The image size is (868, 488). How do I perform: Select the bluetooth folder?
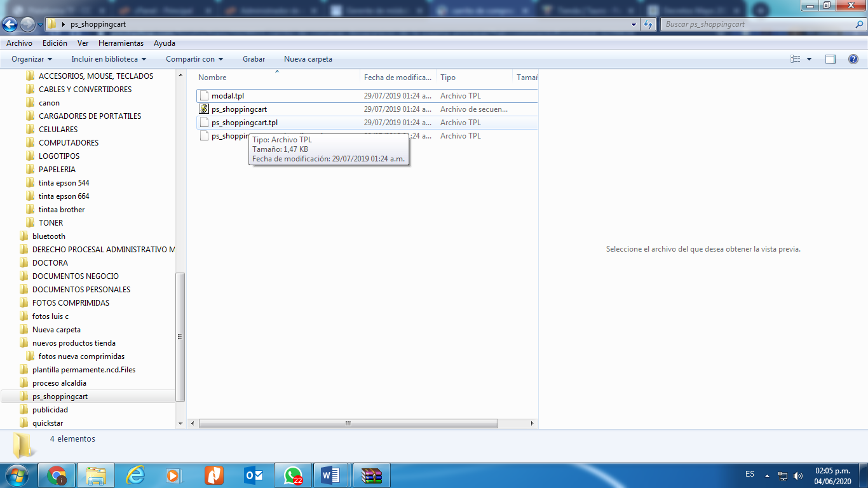[x=49, y=236]
